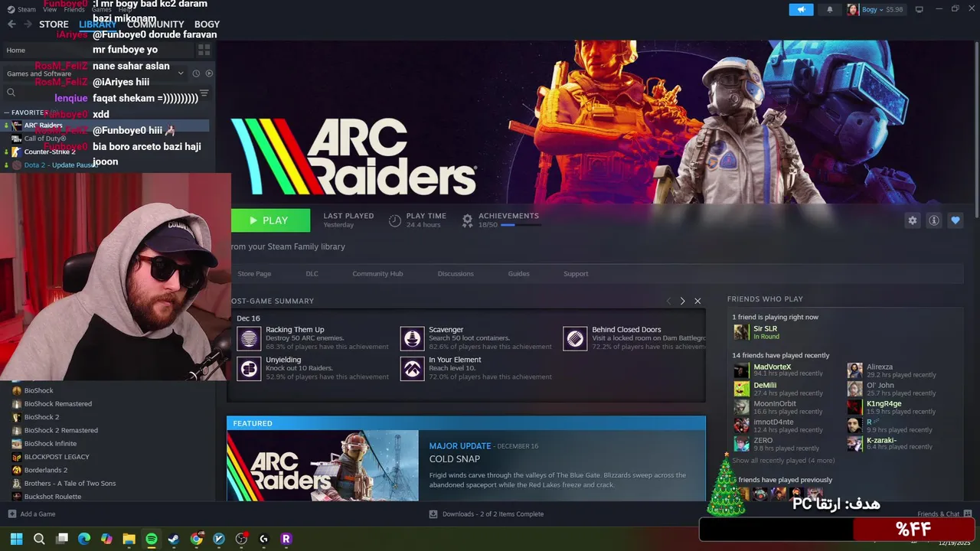Click the Racking Them Up achievement icon
Viewport: 980px width, 551px height.
pyautogui.click(x=249, y=339)
